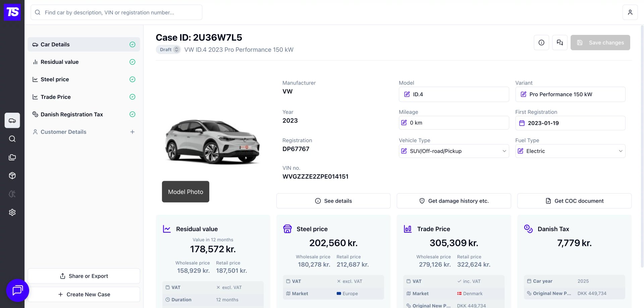The height and width of the screenshot is (308, 644).
Task: Click the Share or Export button
Action: [x=84, y=276]
